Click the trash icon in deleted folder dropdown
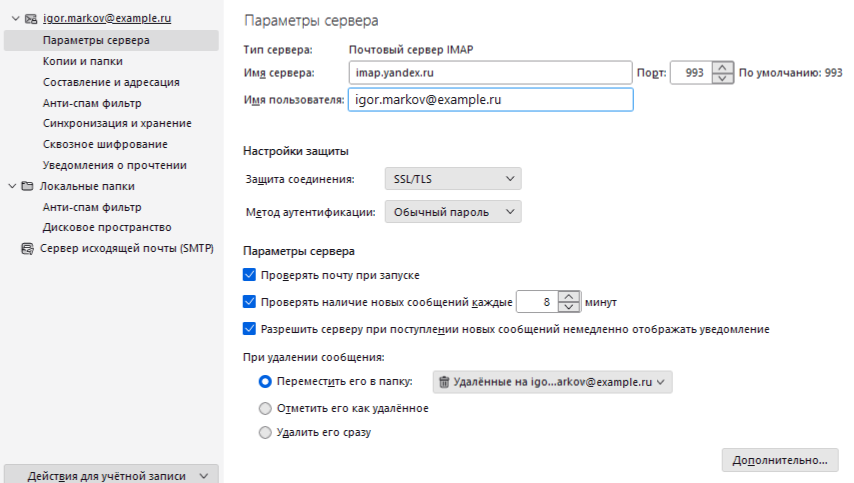This screenshot has width=854, height=483. click(x=444, y=381)
